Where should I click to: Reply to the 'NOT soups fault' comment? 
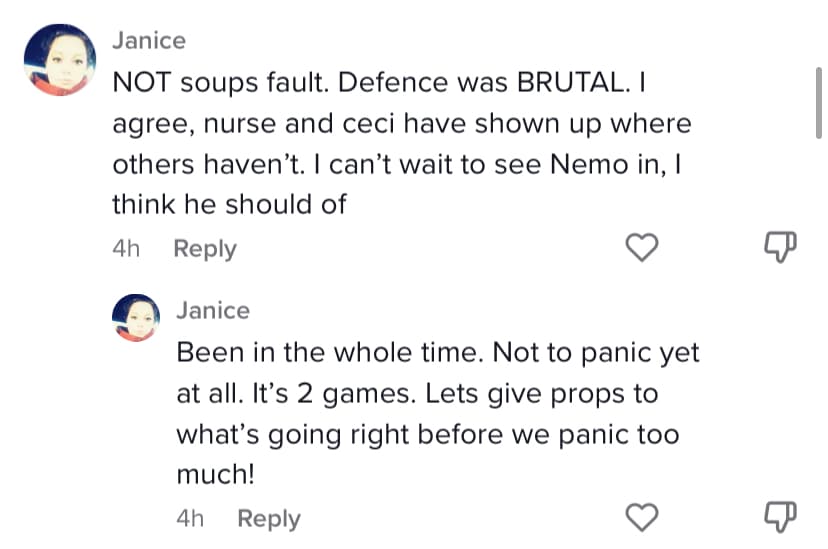[x=205, y=249]
